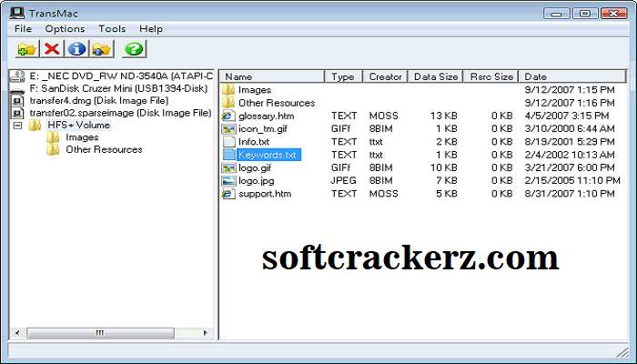Click the tree pane horizontal scrollbar thumb

[x=100, y=333]
